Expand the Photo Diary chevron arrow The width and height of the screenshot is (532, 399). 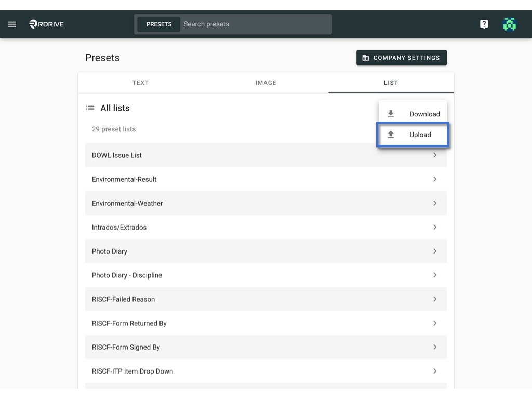(435, 251)
